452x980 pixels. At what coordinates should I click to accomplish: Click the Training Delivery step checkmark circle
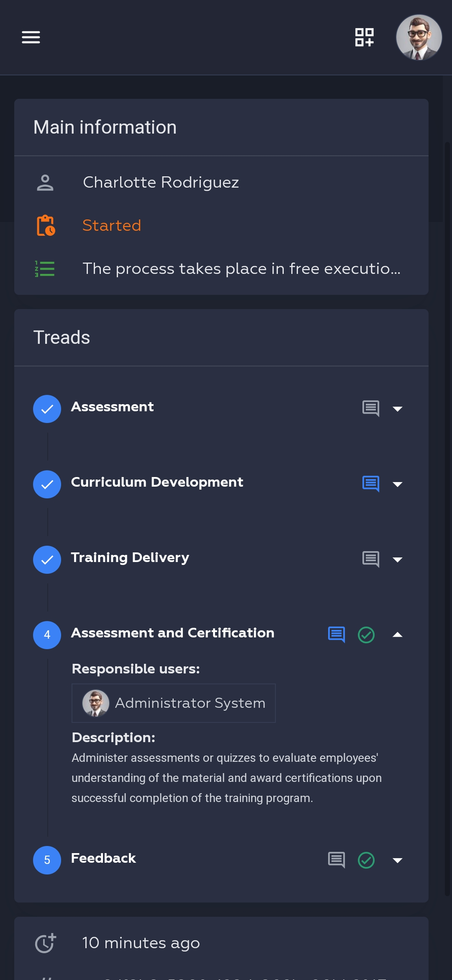pos(47,560)
